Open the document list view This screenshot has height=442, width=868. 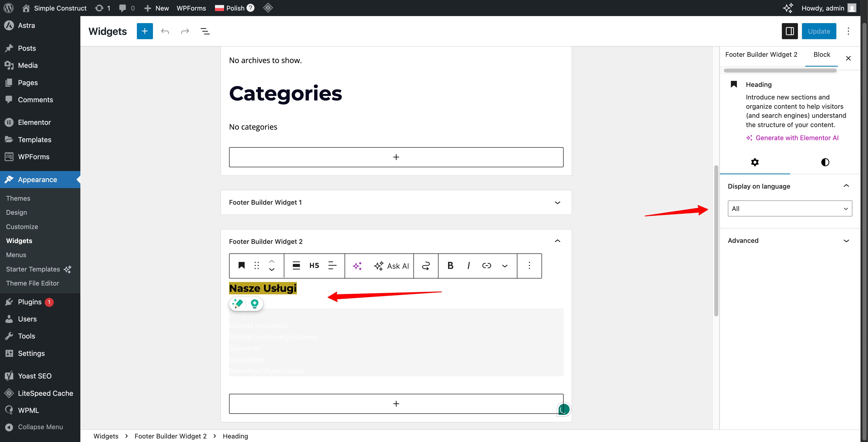click(205, 31)
